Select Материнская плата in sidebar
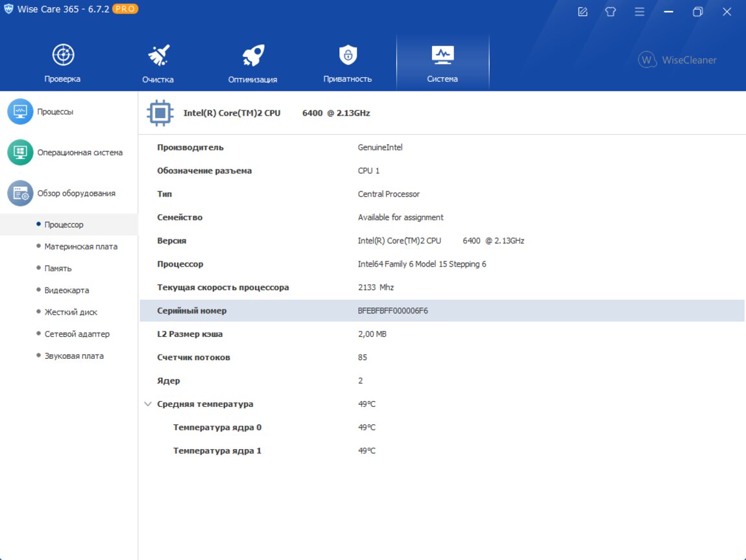Viewport: 746px width, 560px height. coord(81,247)
